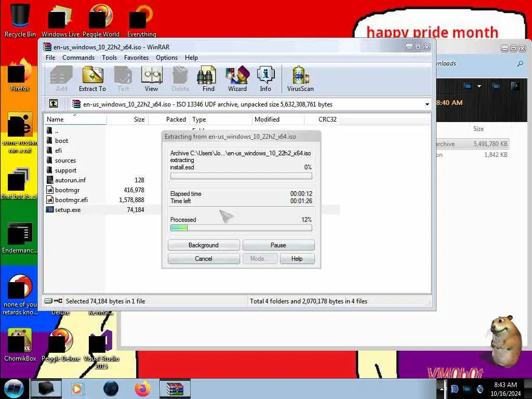The image size is (532, 399).
Task: Click the taskbar clock showing 8:43 AM
Action: tap(506, 389)
